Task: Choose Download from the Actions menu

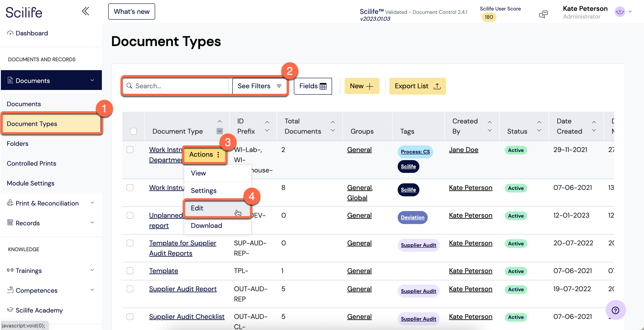Action: point(218,226)
